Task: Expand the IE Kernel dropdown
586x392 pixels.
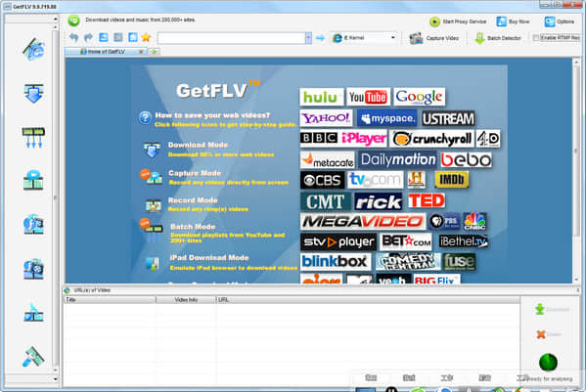Action: pyautogui.click(x=392, y=38)
